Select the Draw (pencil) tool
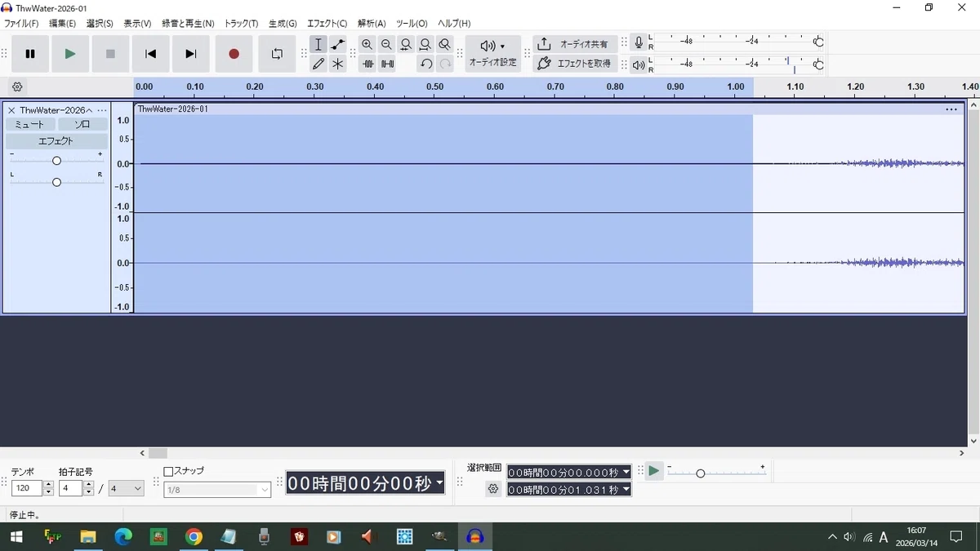Screen dimensions: 980x551 (x=318, y=64)
